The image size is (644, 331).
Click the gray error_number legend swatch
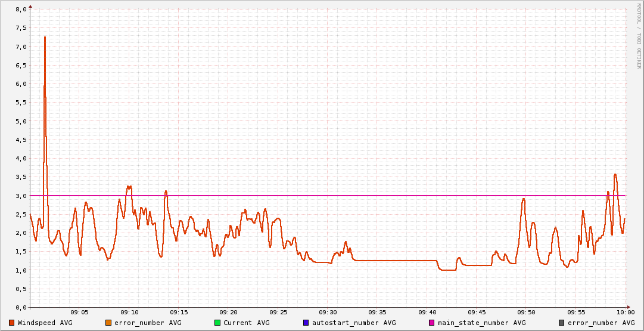[x=562, y=323]
